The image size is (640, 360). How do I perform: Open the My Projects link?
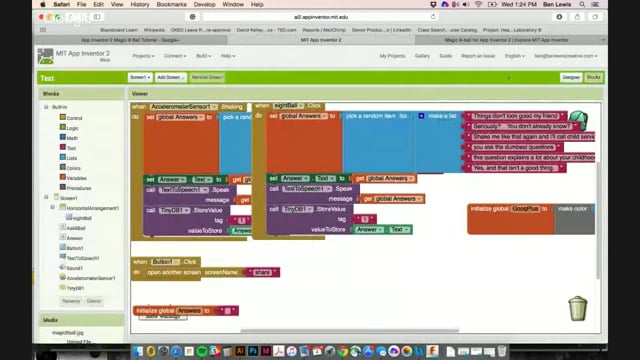392,56
